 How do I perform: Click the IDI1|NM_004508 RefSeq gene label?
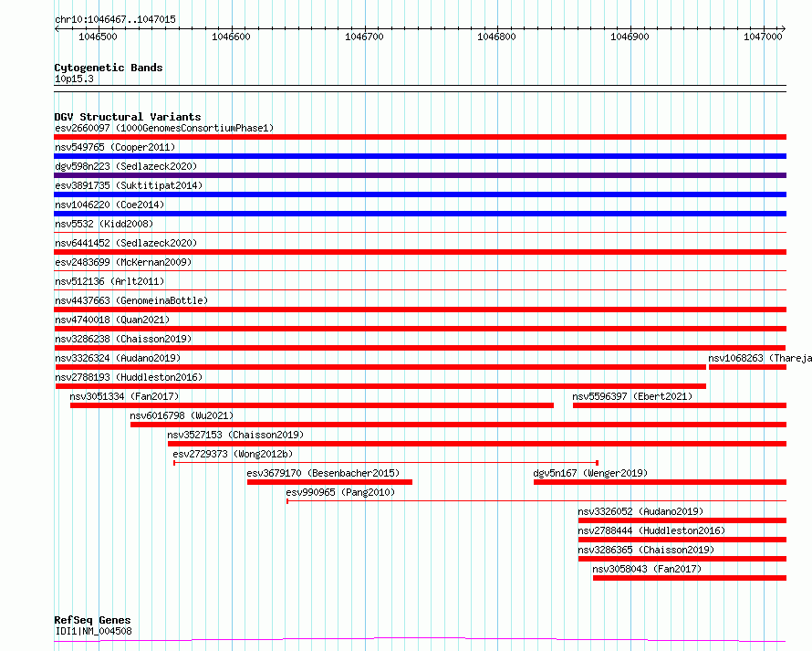click(93, 631)
